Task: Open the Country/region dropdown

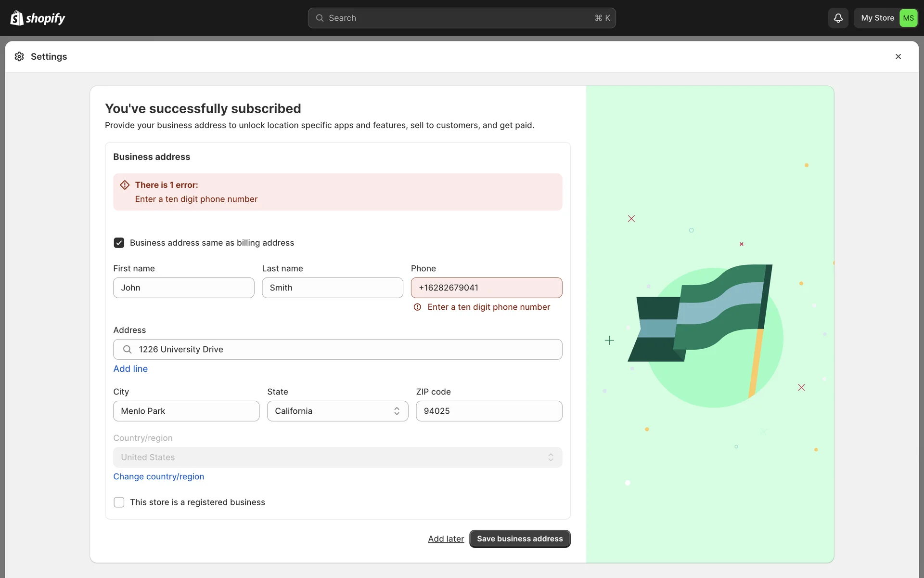Action: (337, 457)
